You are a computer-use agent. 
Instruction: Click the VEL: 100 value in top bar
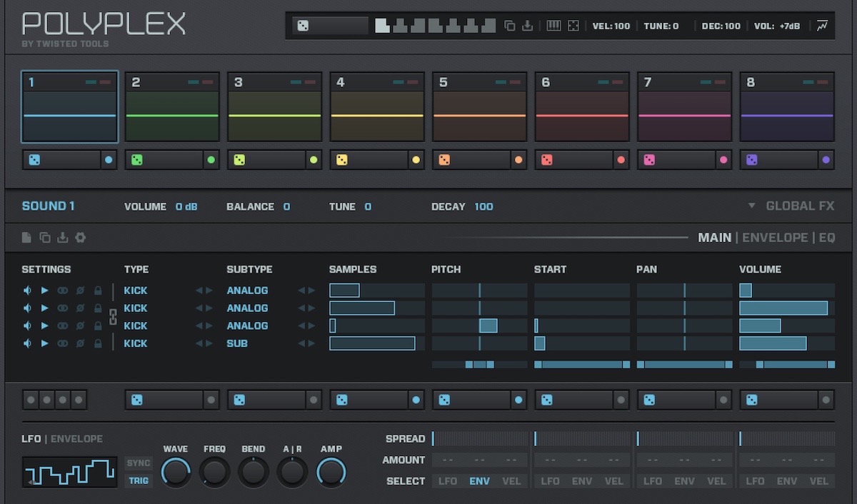click(x=611, y=26)
